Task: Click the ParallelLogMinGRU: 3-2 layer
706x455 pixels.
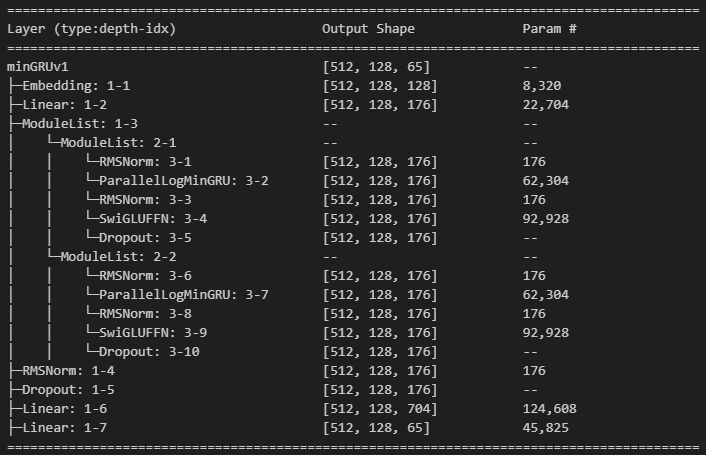Action: click(x=184, y=180)
